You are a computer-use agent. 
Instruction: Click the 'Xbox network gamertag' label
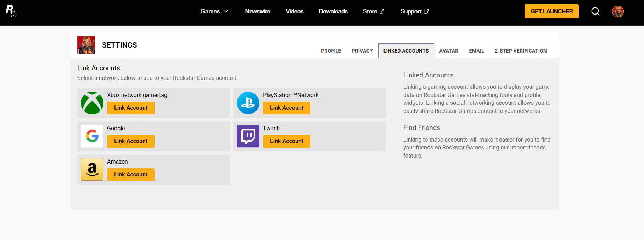coord(137,95)
